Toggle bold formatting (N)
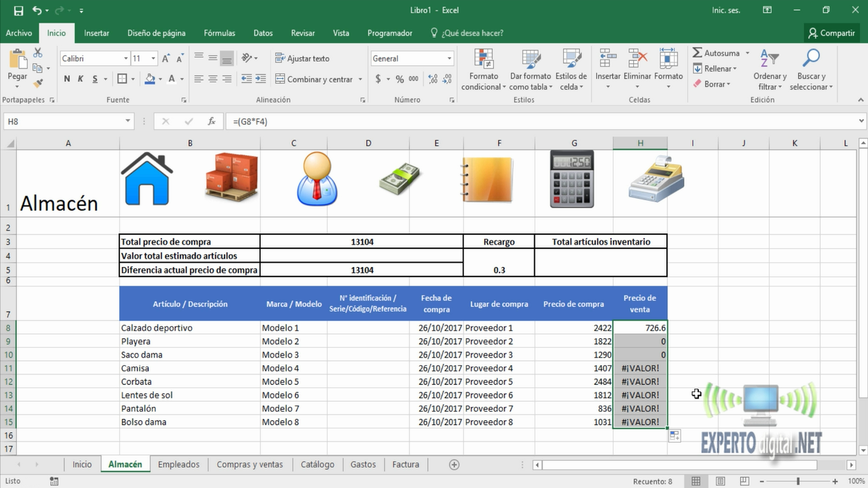The height and width of the screenshot is (488, 868). 67,79
